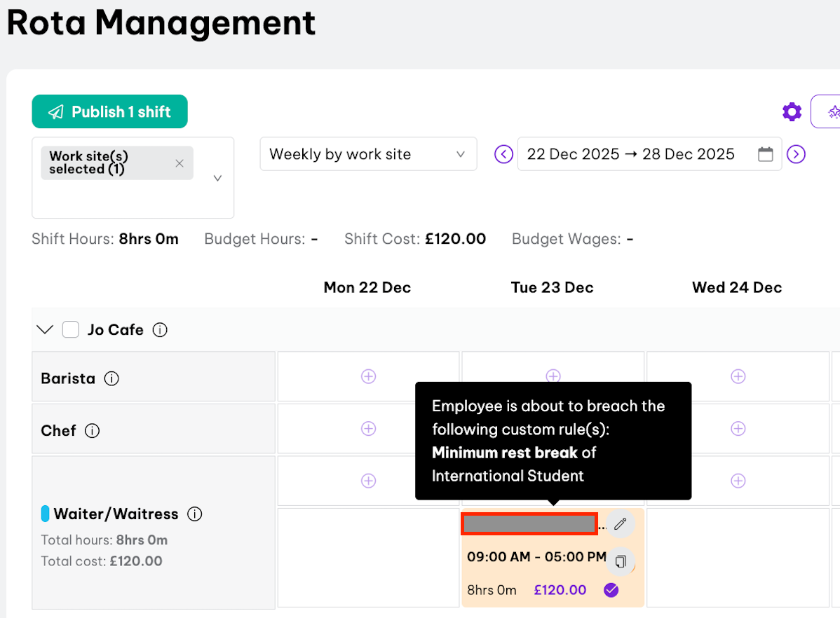This screenshot has height=618, width=840.
Task: Click the edit pencil on the shift
Action: tap(620, 523)
